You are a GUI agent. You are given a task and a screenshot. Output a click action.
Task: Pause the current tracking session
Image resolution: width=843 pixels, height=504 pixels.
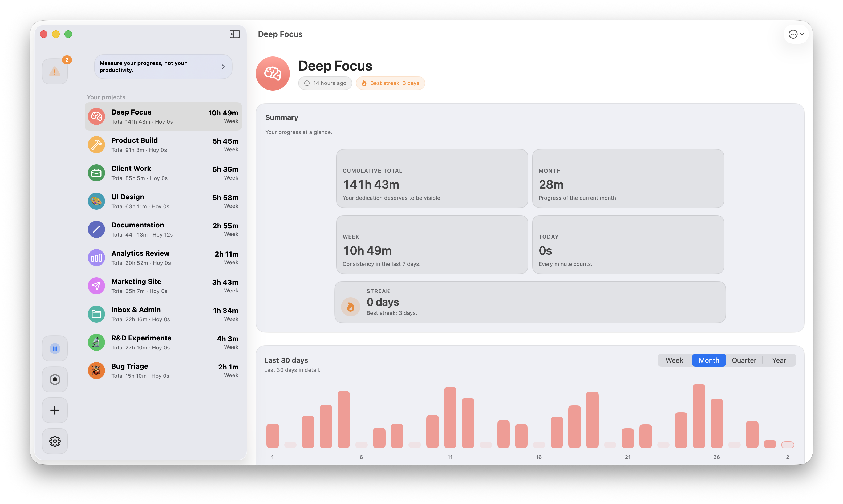(55, 348)
